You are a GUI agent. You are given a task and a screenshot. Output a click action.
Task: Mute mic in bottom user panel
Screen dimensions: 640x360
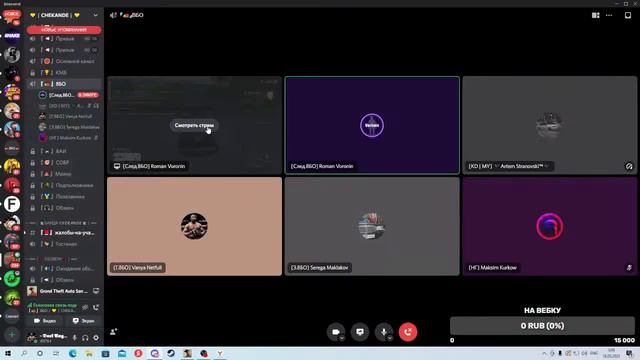point(74,338)
